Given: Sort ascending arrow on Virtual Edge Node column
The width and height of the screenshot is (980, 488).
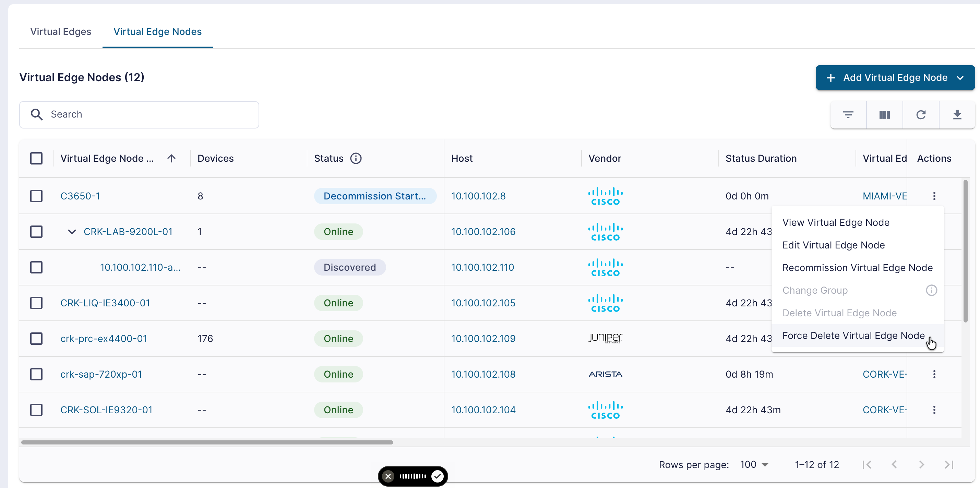Looking at the screenshot, I should click(x=171, y=158).
